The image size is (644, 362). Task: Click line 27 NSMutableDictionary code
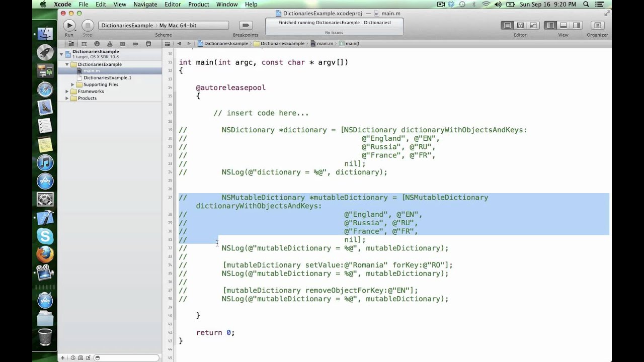click(x=355, y=198)
